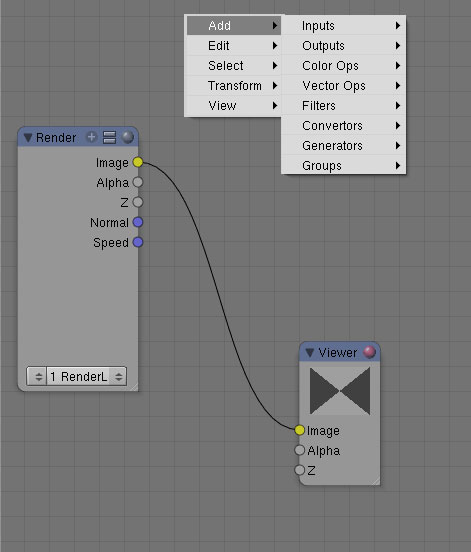Open the View submenu
The height and width of the screenshot is (552, 471).
[x=234, y=106]
